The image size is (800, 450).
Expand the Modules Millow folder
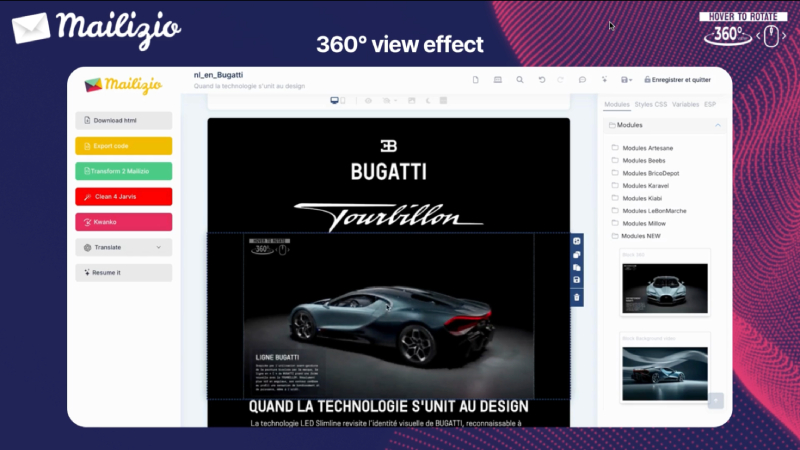point(638,223)
